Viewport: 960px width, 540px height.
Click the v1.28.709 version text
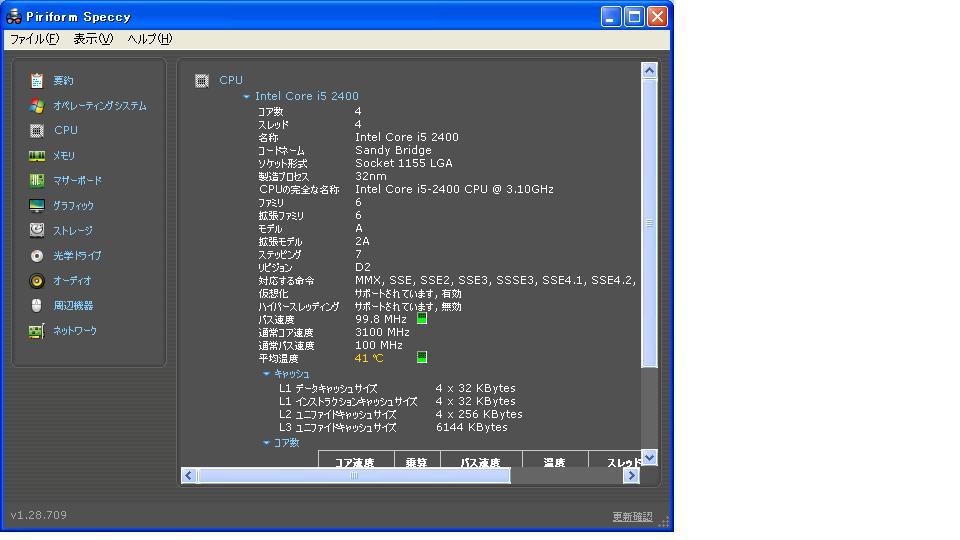(39, 515)
